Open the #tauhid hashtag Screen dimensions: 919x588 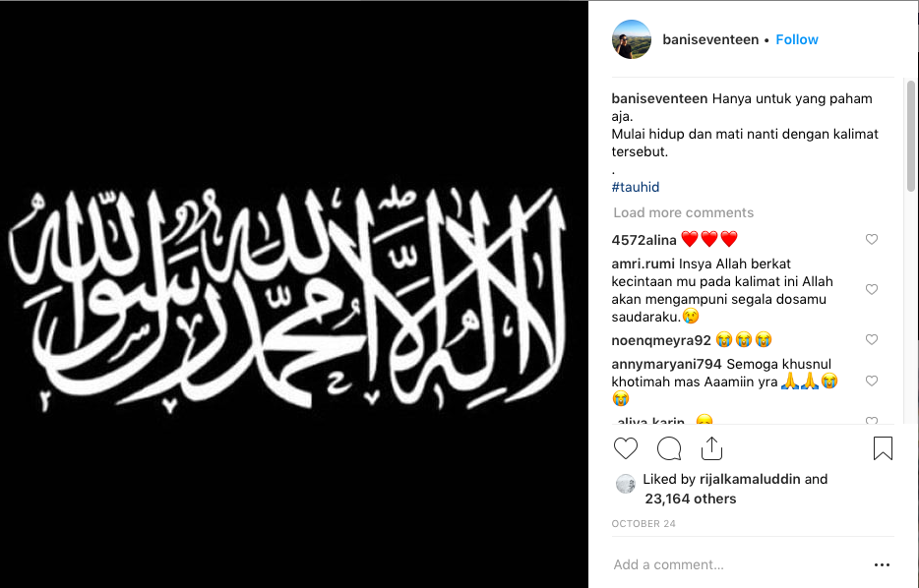tap(636, 187)
